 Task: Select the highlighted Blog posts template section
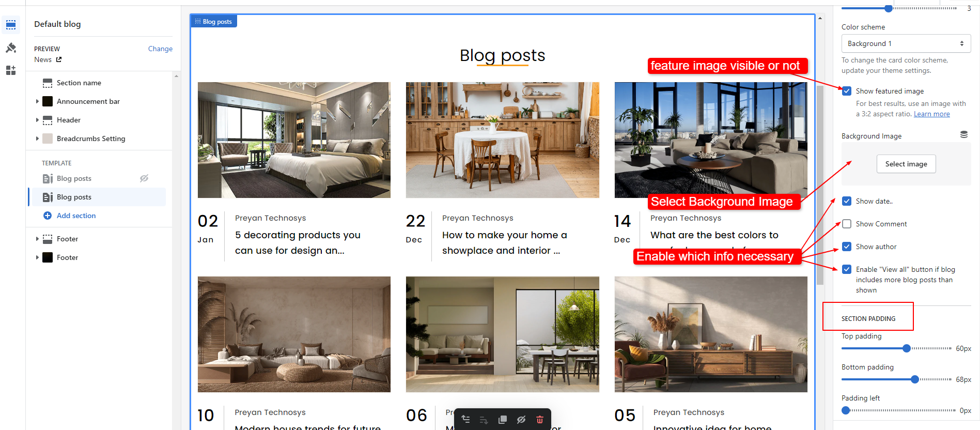(98, 197)
